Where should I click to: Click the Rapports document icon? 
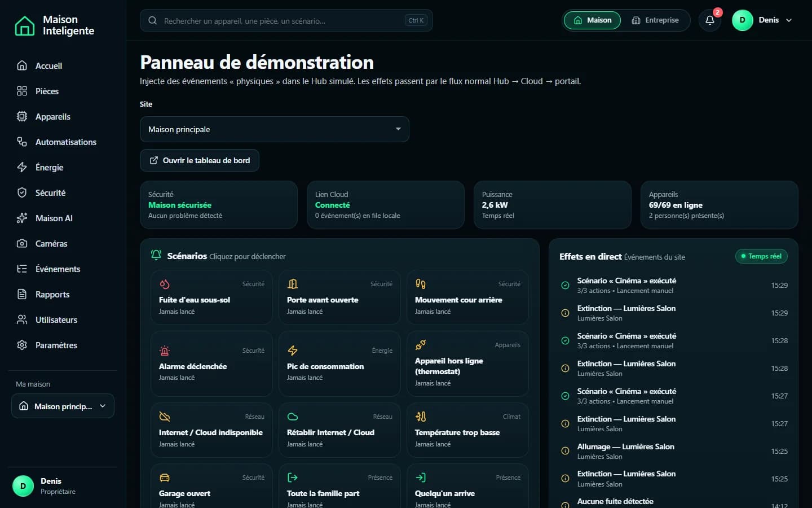point(22,294)
